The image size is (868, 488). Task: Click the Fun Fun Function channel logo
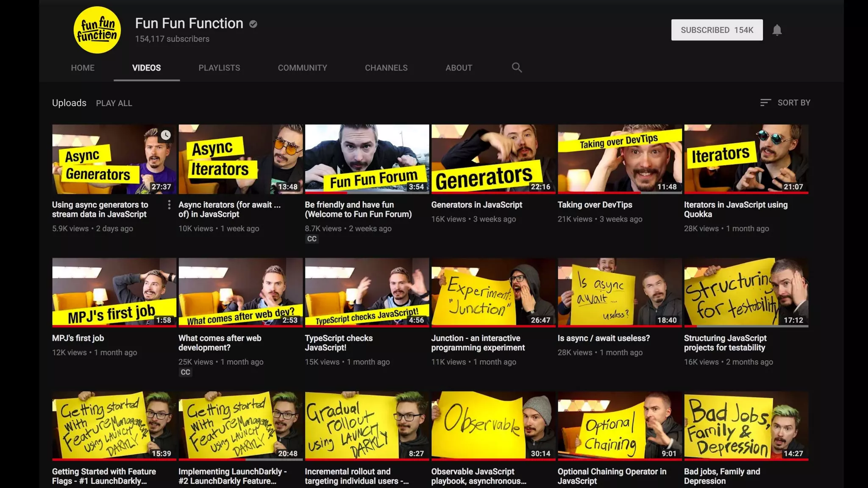[97, 30]
